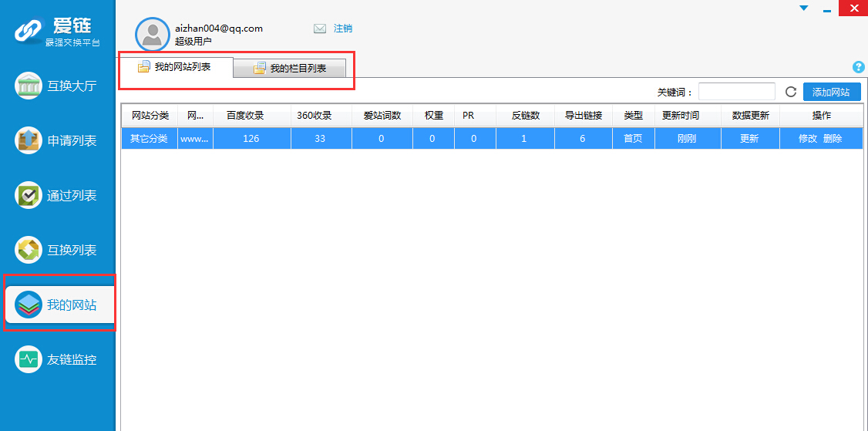Click the 6 value under 导出链接

click(583, 139)
